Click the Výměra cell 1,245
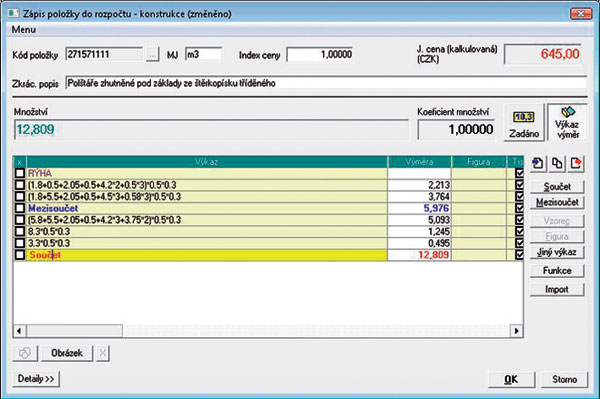The height and width of the screenshot is (399, 600). point(419,231)
